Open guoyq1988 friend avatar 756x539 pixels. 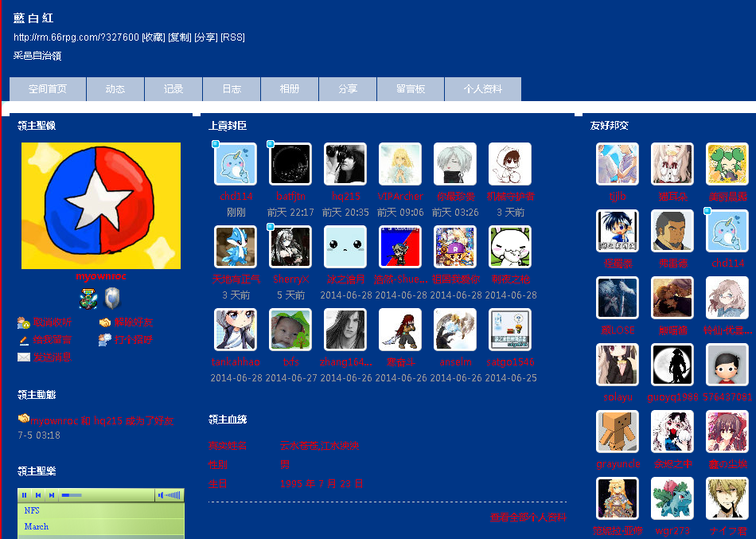[x=672, y=365]
